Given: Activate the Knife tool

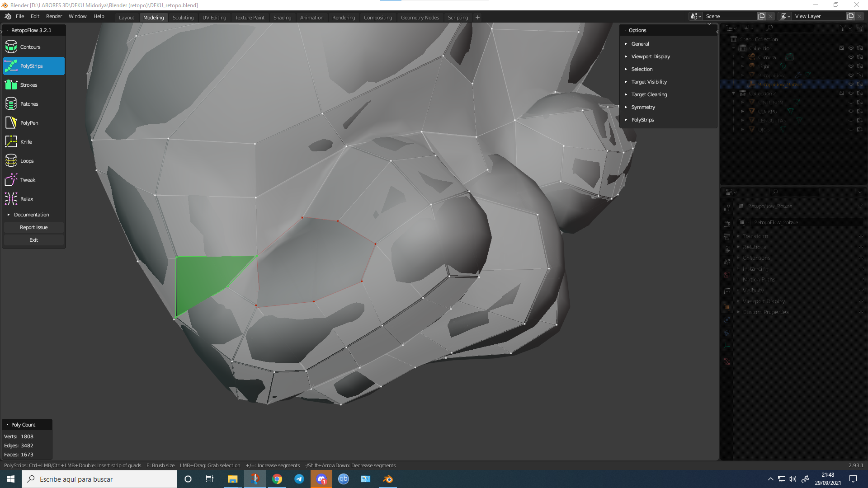Looking at the screenshot, I should 26,141.
